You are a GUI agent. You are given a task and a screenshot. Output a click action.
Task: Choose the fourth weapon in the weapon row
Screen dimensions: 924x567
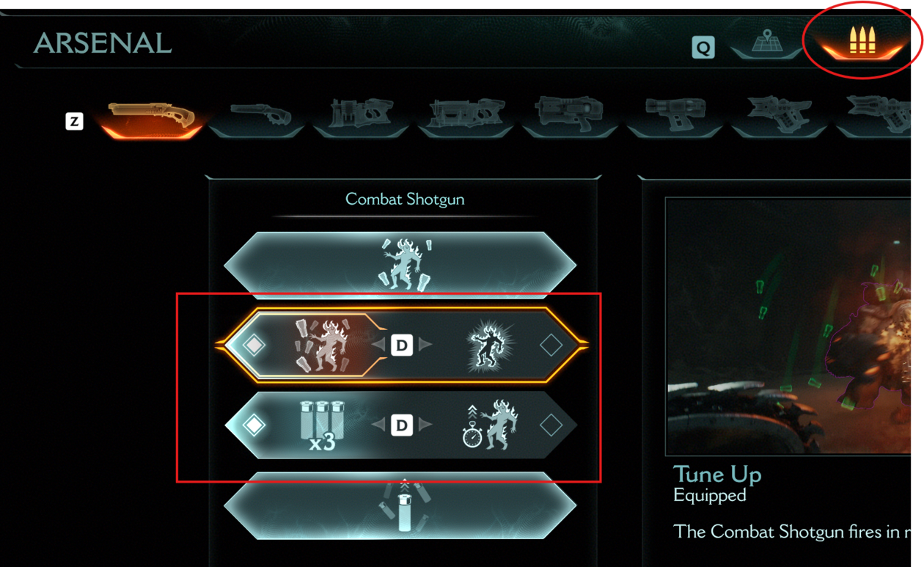(x=466, y=117)
